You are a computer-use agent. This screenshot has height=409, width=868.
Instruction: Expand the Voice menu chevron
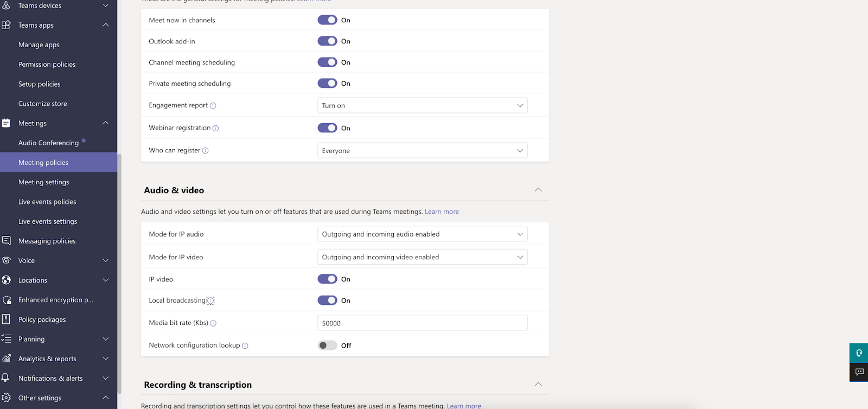click(106, 260)
